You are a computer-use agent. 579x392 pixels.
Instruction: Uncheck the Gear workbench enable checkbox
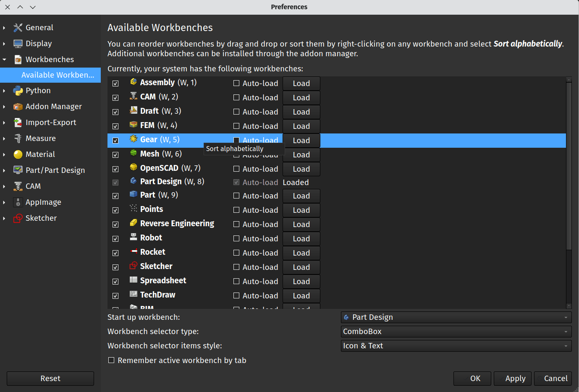[115, 140]
